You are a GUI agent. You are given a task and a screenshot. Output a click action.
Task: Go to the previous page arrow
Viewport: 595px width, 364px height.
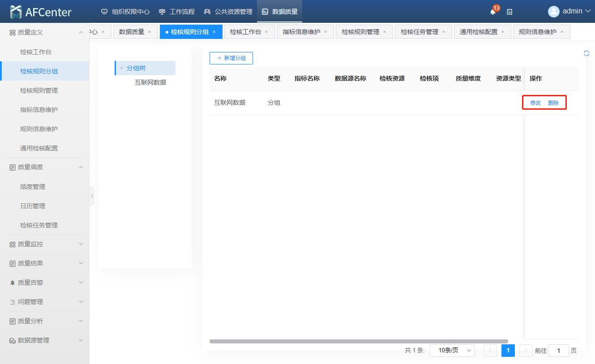click(490, 351)
